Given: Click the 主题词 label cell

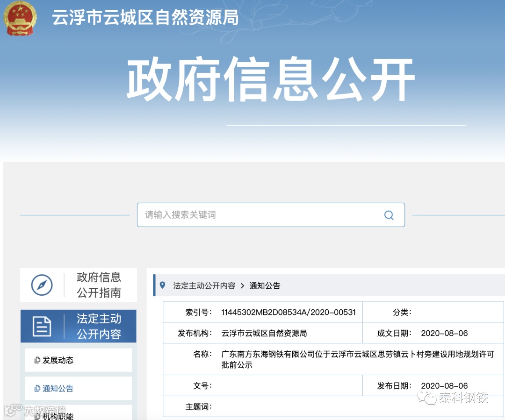Looking at the screenshot, I should 199,407.
